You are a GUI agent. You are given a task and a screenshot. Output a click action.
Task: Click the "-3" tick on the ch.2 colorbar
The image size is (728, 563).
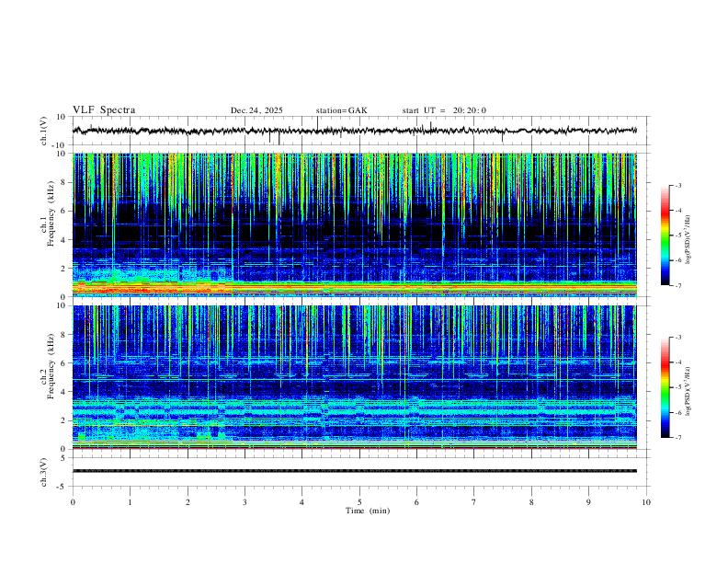(677, 337)
